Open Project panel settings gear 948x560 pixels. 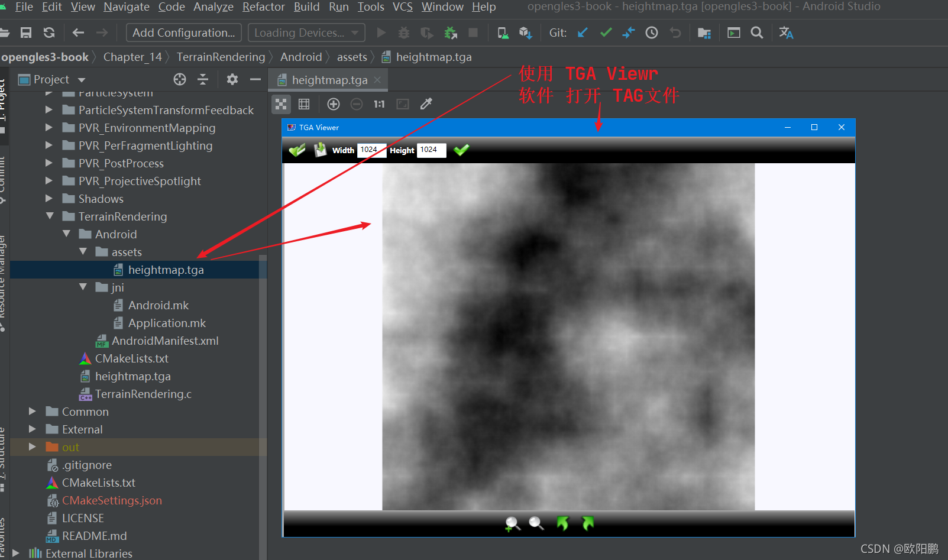tap(232, 79)
